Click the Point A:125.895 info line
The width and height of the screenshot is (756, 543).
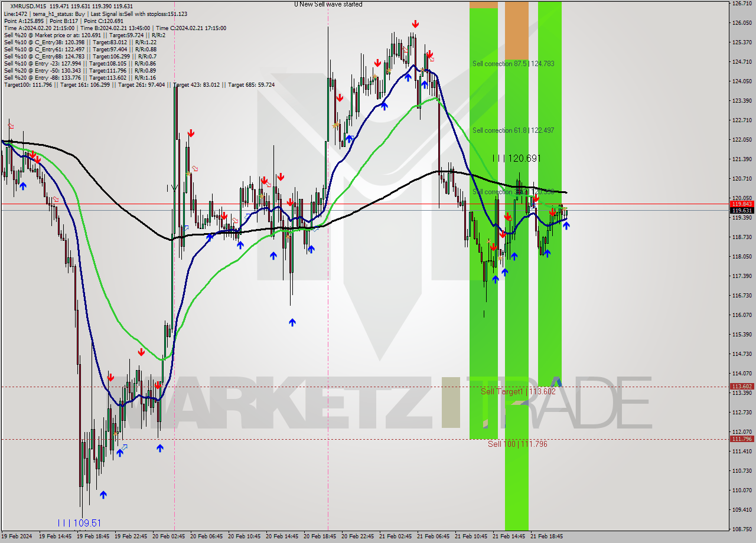click(x=63, y=21)
